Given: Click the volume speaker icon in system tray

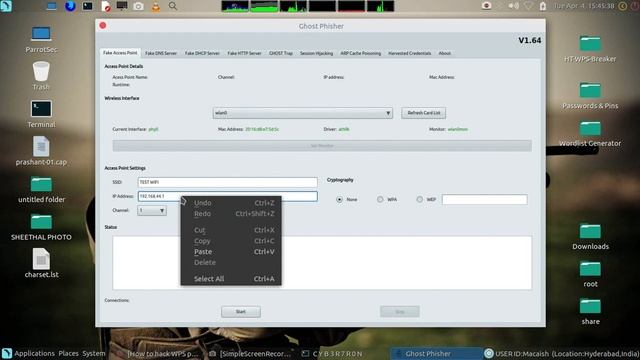Looking at the screenshot, I should 513,6.
